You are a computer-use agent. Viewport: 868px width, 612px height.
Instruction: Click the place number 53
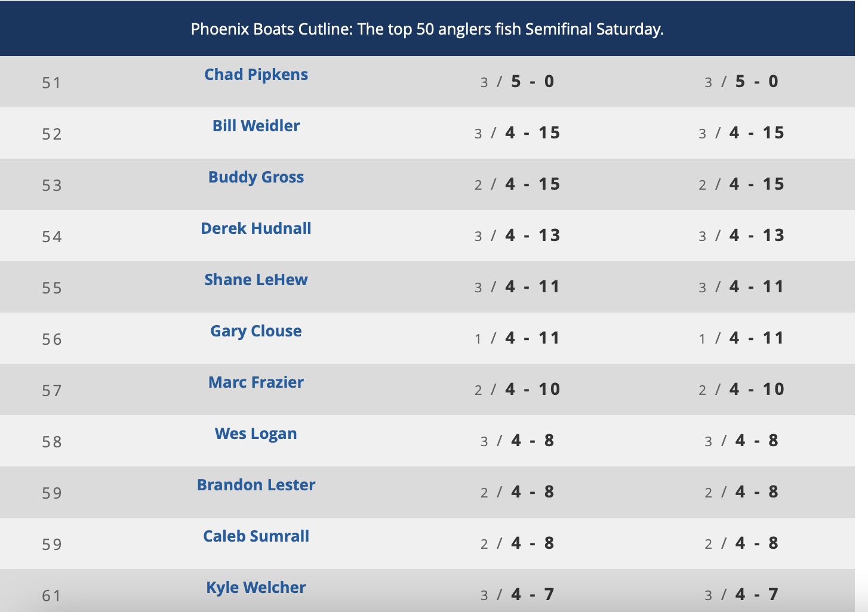point(52,186)
